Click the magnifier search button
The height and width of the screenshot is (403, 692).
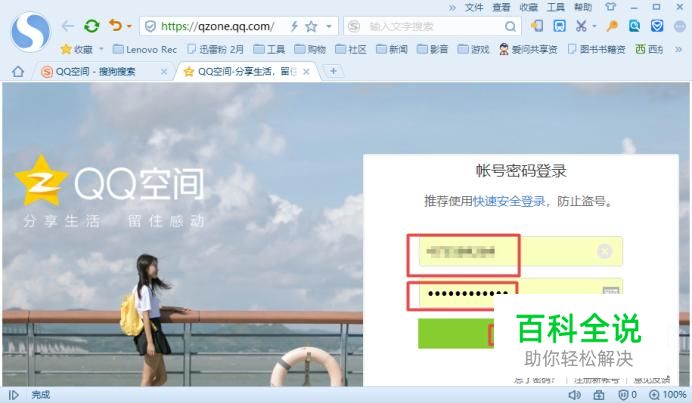tap(510, 26)
